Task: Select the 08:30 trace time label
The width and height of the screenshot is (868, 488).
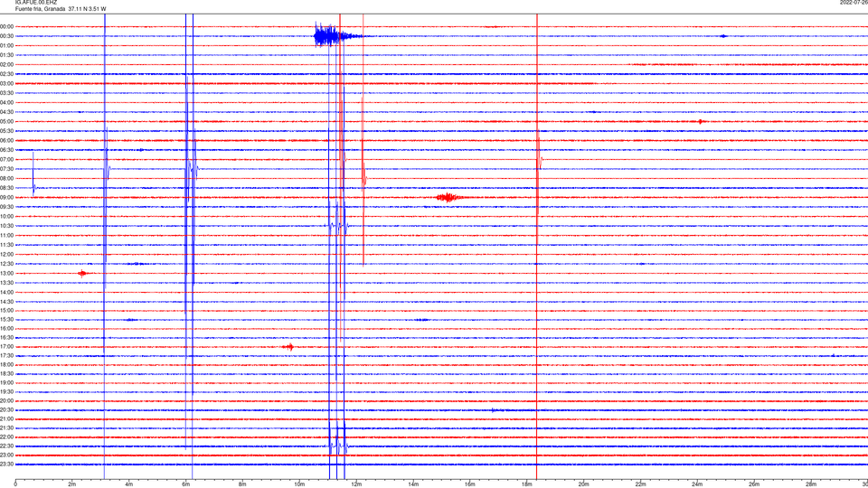Action: coord(6,188)
